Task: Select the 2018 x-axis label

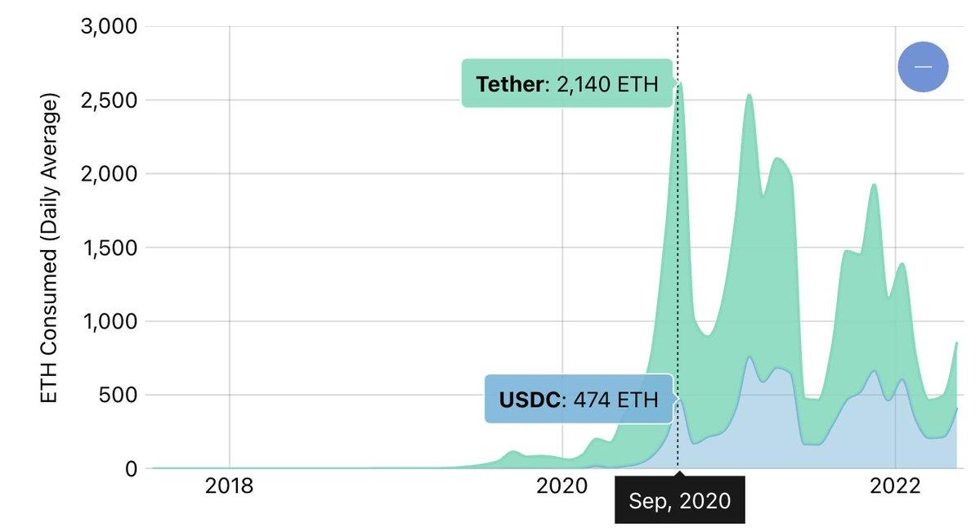Action: tap(230, 487)
